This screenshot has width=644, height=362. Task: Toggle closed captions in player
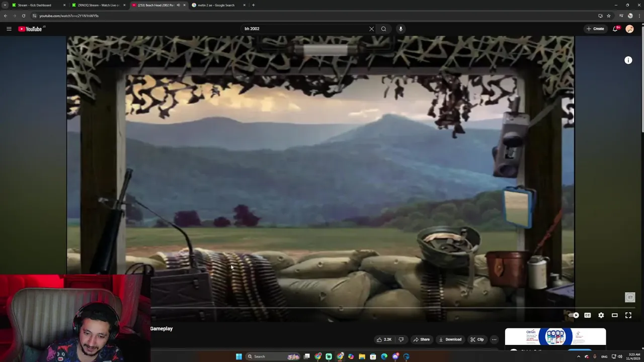(x=587, y=315)
